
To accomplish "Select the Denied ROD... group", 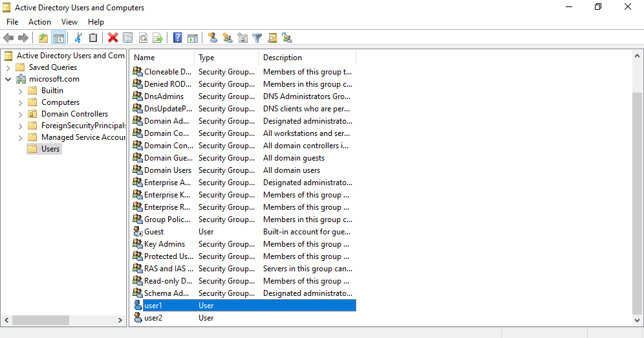I will tap(244, 84).
